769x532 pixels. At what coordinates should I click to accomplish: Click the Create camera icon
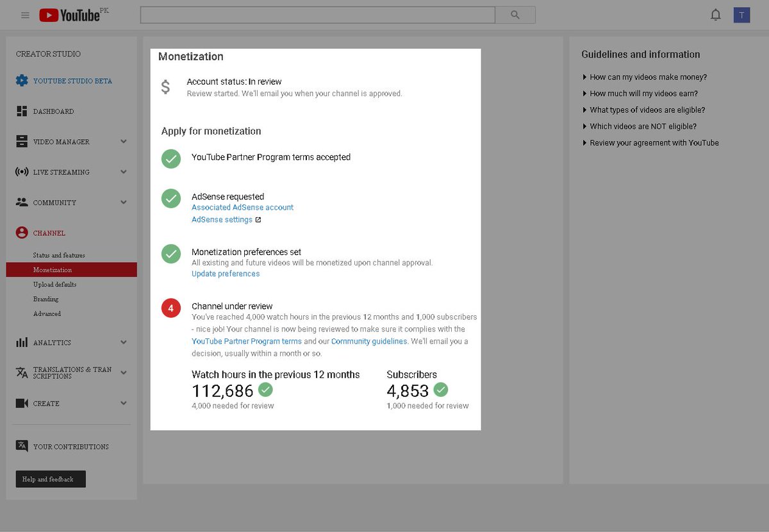click(22, 403)
